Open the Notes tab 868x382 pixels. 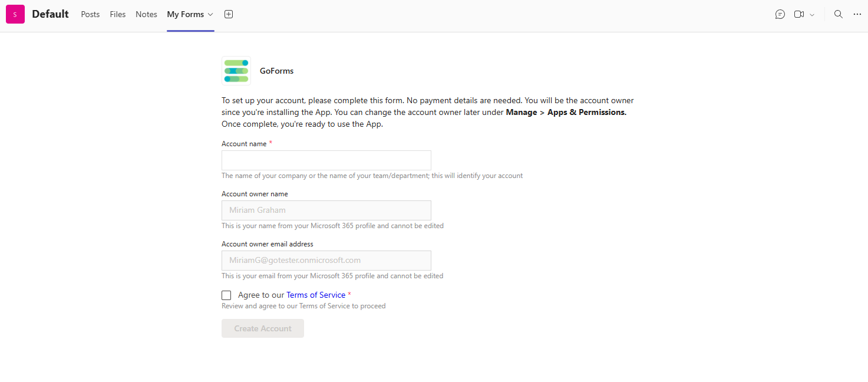(x=146, y=14)
